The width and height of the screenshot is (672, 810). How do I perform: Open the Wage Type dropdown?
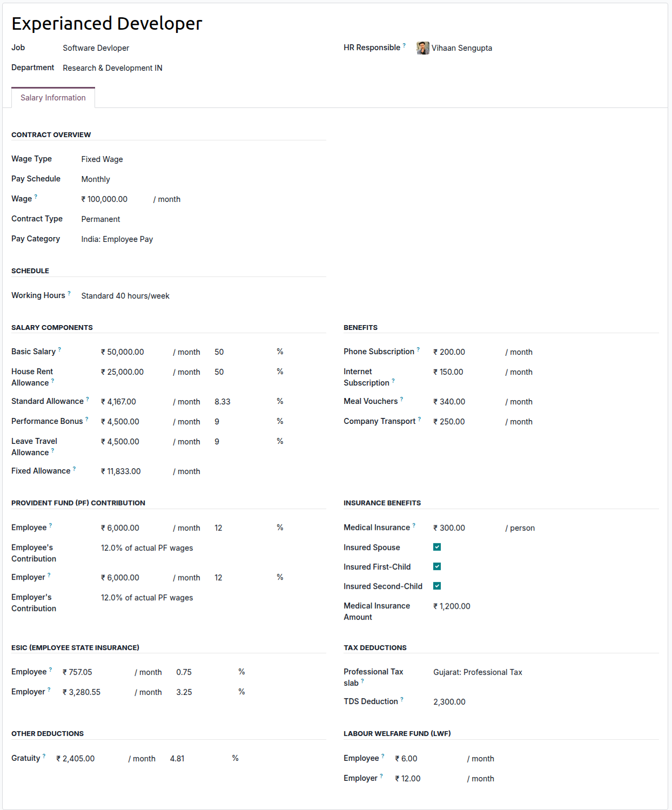(102, 159)
